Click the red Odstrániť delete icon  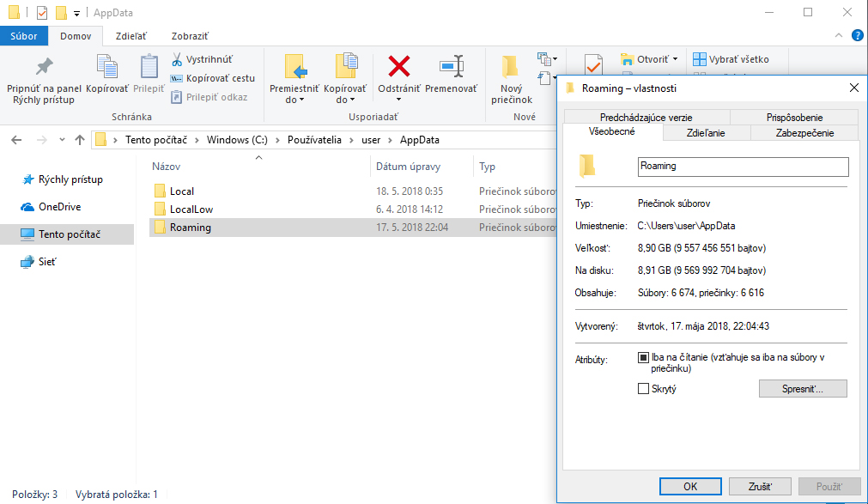coord(399,66)
